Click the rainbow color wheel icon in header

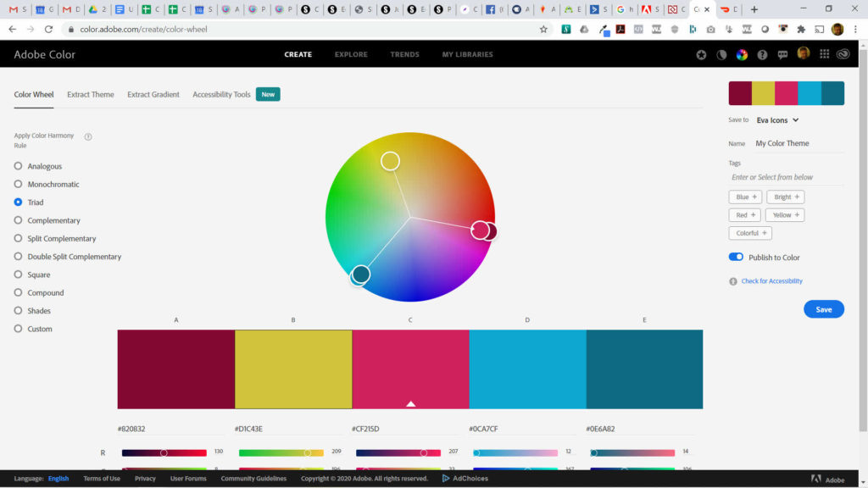(742, 54)
